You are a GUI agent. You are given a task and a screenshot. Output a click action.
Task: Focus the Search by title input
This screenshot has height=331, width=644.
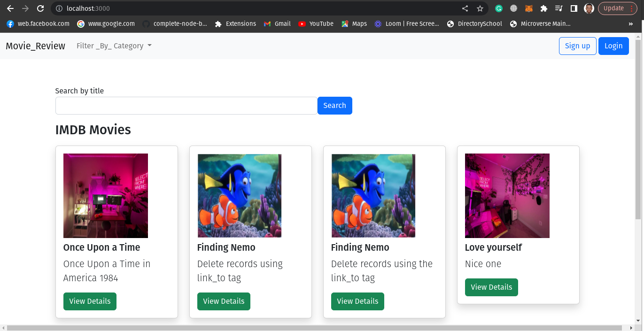pyautogui.click(x=186, y=106)
